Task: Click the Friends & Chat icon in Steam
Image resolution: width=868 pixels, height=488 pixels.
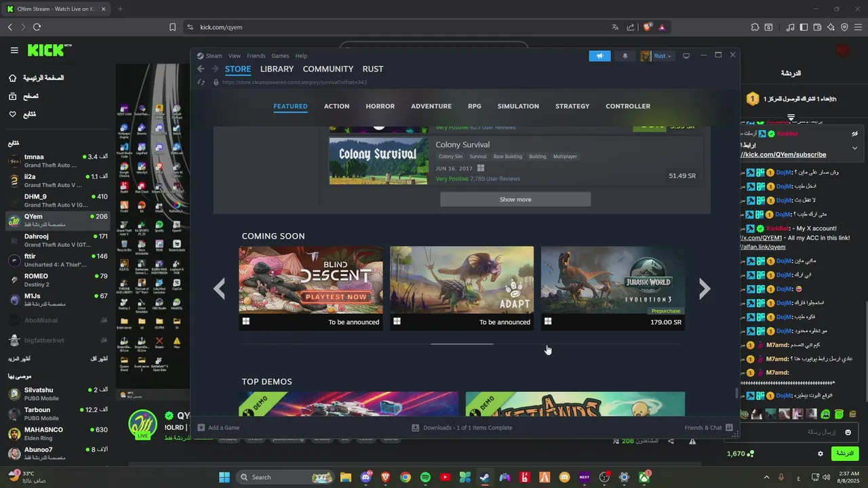Action: tap(729, 428)
